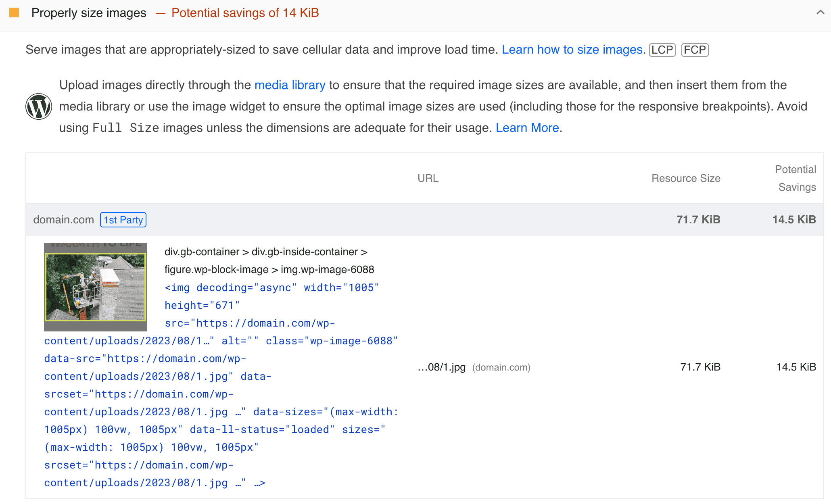Click the 14.5 KiB savings value in the image row

click(796, 367)
